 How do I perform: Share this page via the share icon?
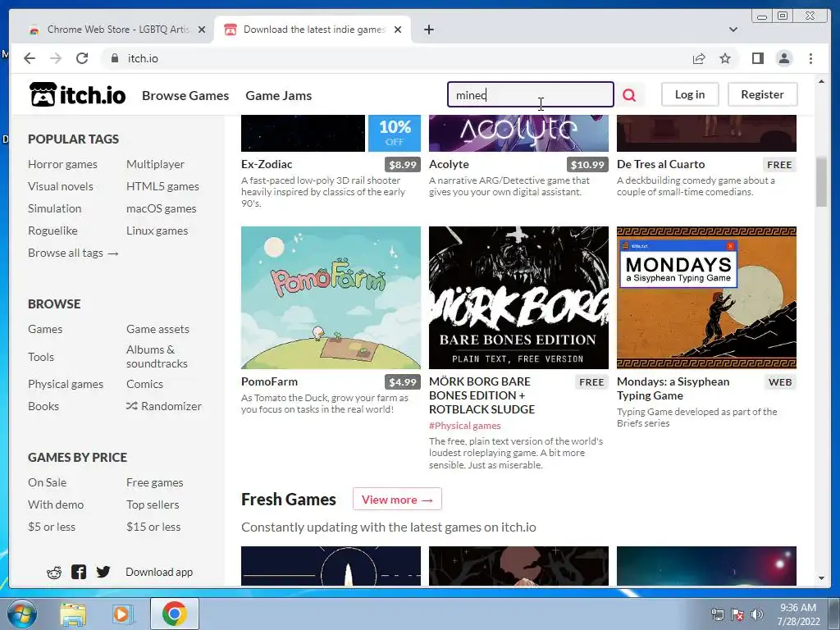(699, 58)
